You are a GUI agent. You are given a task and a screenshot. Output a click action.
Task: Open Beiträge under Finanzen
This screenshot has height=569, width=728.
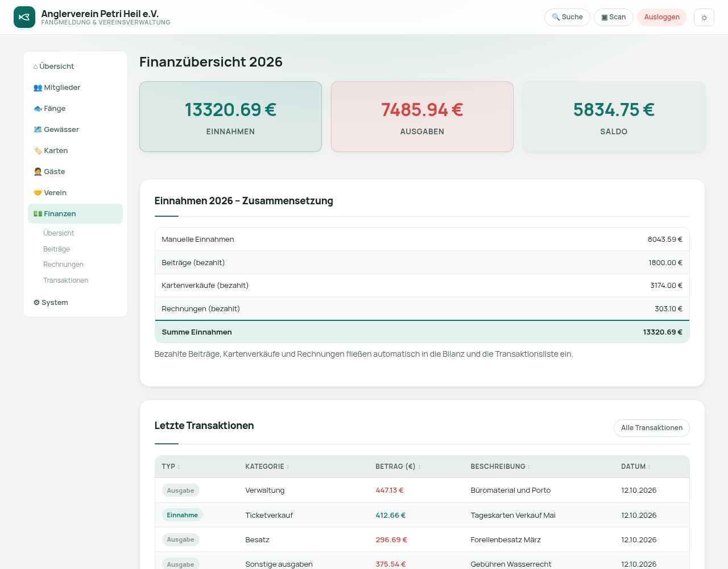[x=57, y=249]
